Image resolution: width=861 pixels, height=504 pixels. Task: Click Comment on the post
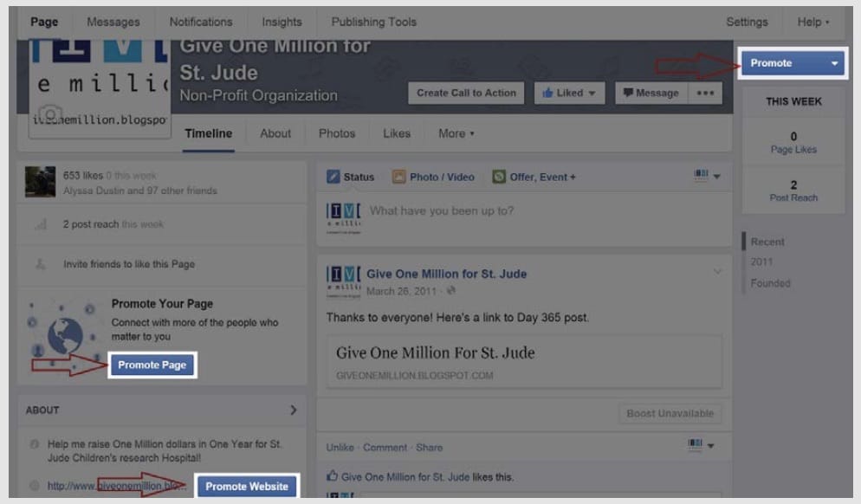coord(385,448)
